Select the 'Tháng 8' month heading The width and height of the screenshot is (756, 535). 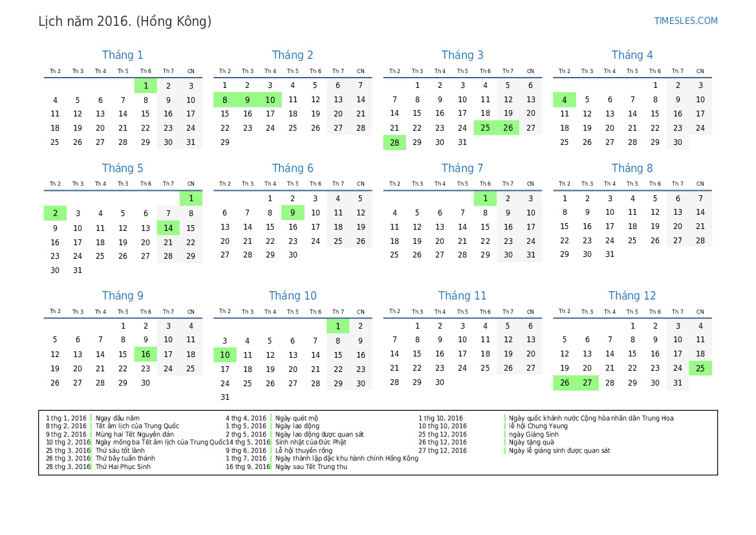(632, 168)
